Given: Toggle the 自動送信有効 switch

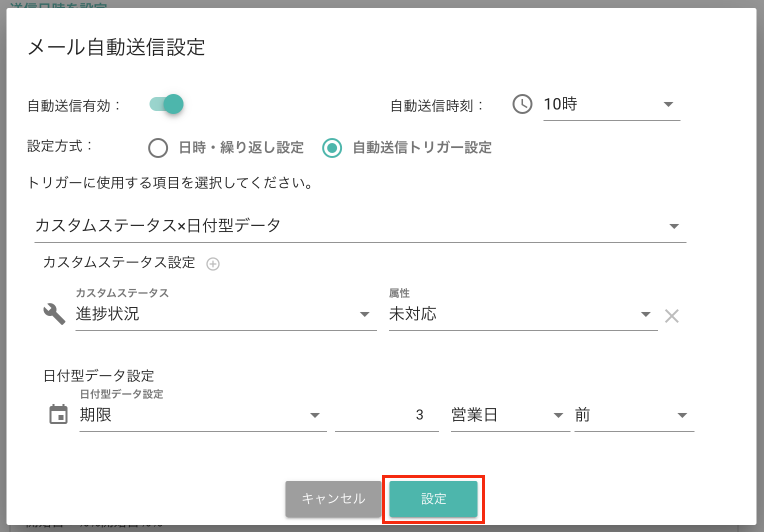Looking at the screenshot, I should pos(166,104).
